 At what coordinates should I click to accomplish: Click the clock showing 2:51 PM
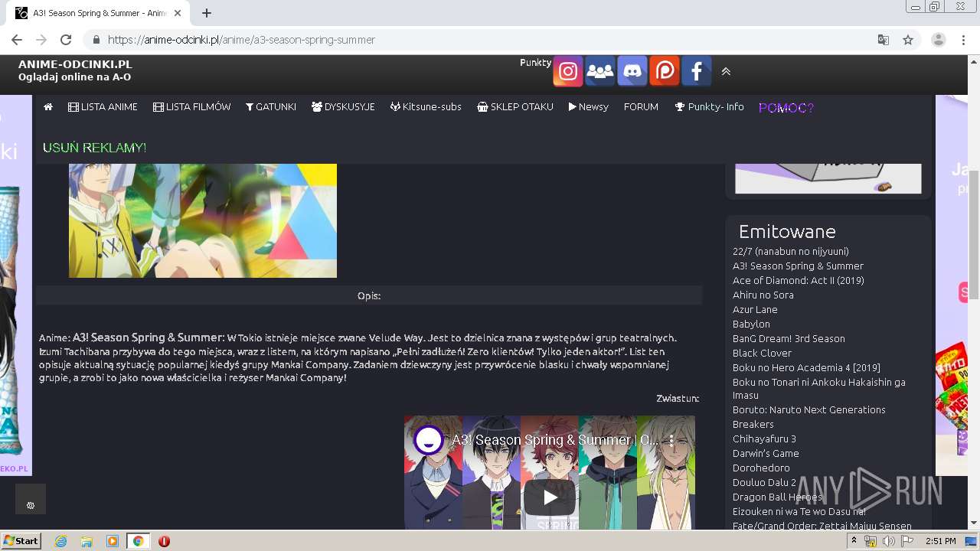coord(940,541)
